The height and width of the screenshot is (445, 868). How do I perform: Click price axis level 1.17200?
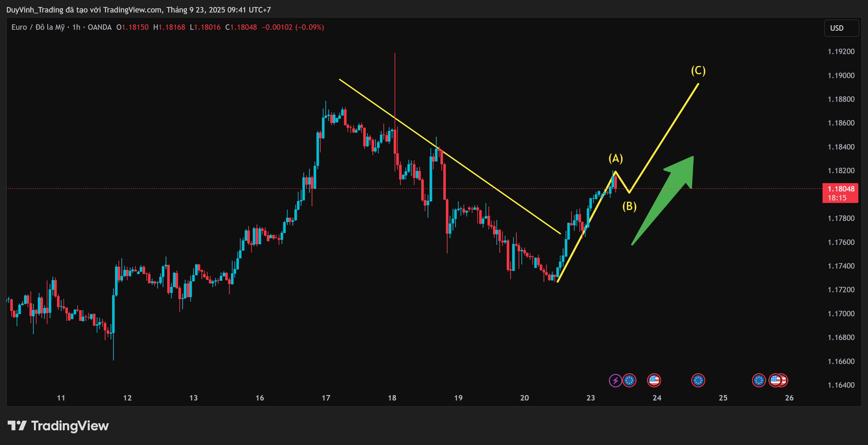841,290
